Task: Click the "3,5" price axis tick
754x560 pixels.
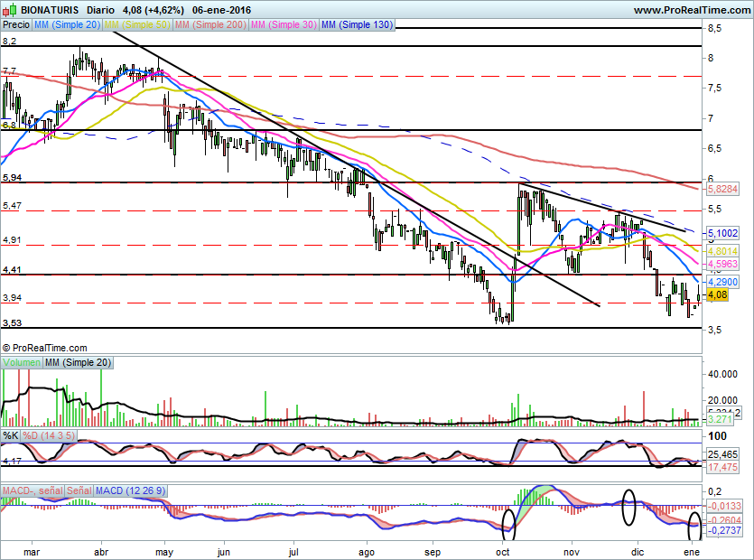Action: (714, 330)
